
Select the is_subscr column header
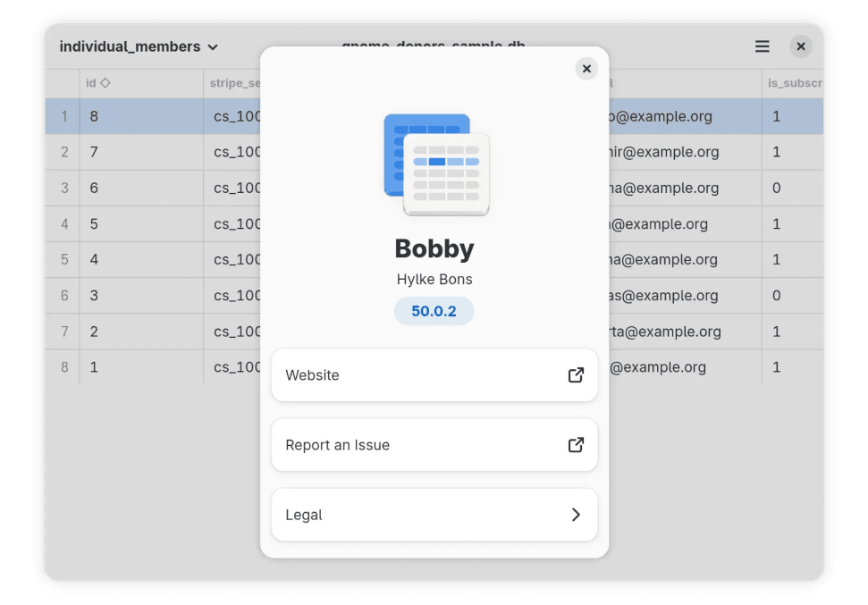point(793,83)
